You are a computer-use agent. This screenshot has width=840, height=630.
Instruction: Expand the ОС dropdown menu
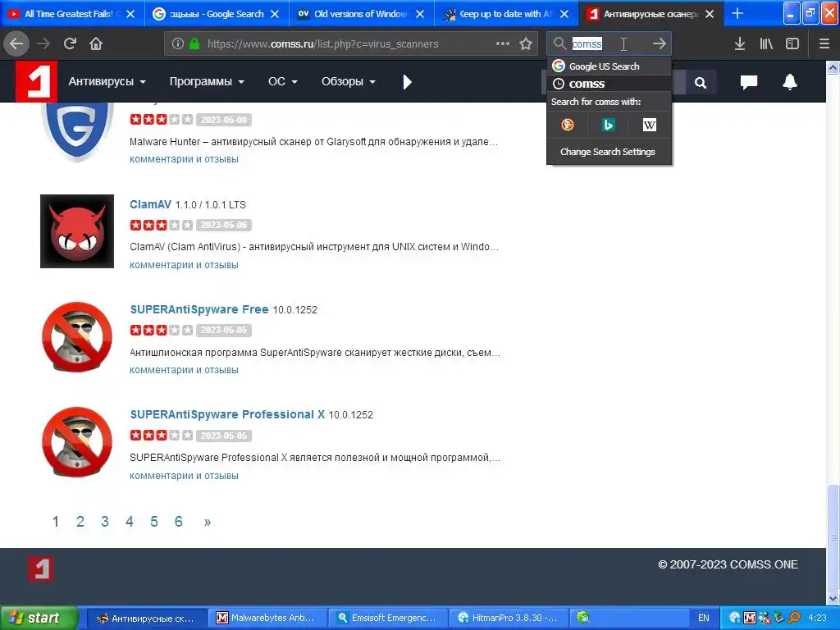(x=282, y=81)
